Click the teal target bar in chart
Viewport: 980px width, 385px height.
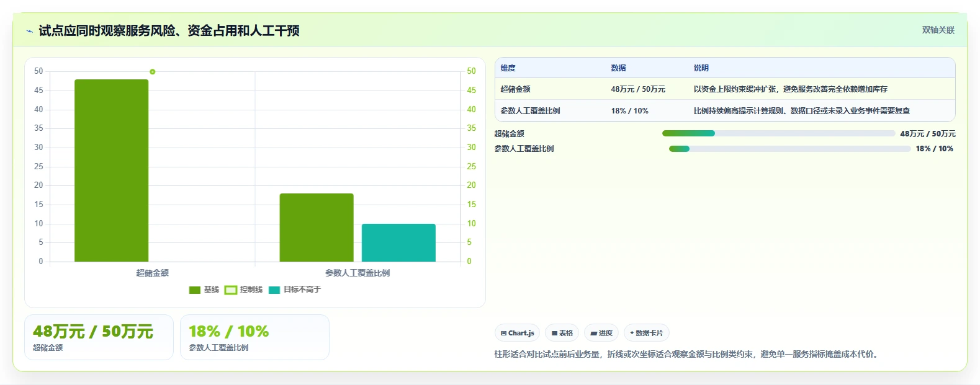click(x=398, y=242)
